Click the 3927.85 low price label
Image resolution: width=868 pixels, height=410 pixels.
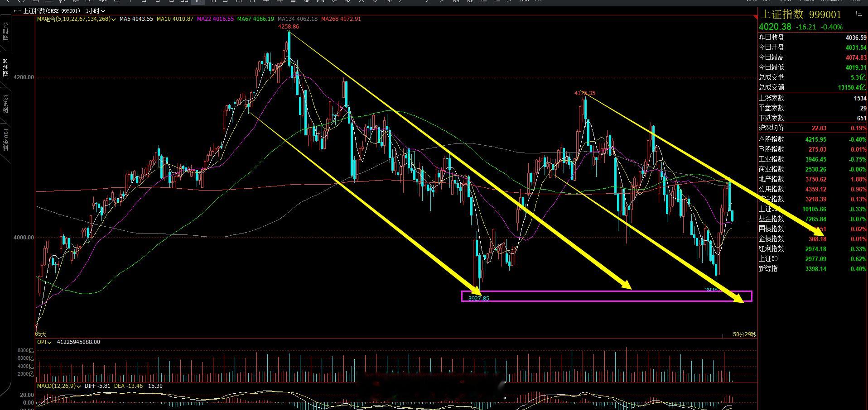[x=479, y=299]
